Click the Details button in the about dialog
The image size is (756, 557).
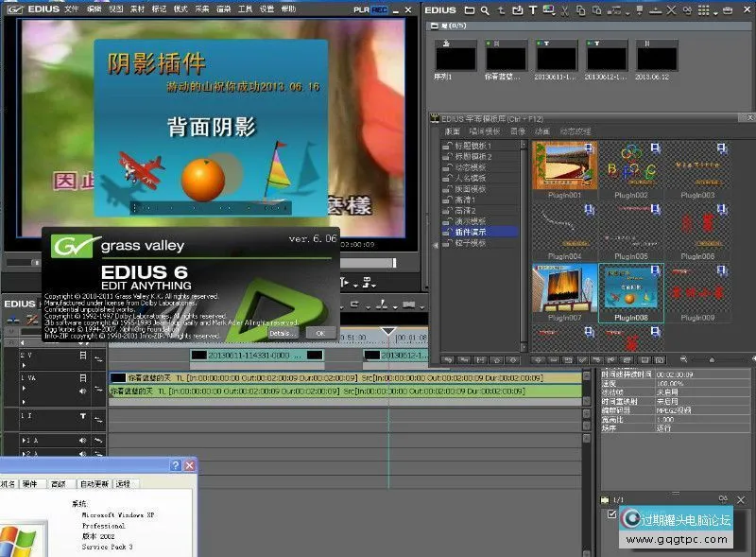click(x=283, y=333)
